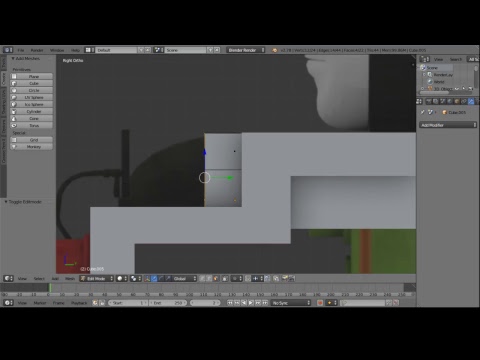
Task: Select the translate manipulator icon
Action: [x=154, y=278]
